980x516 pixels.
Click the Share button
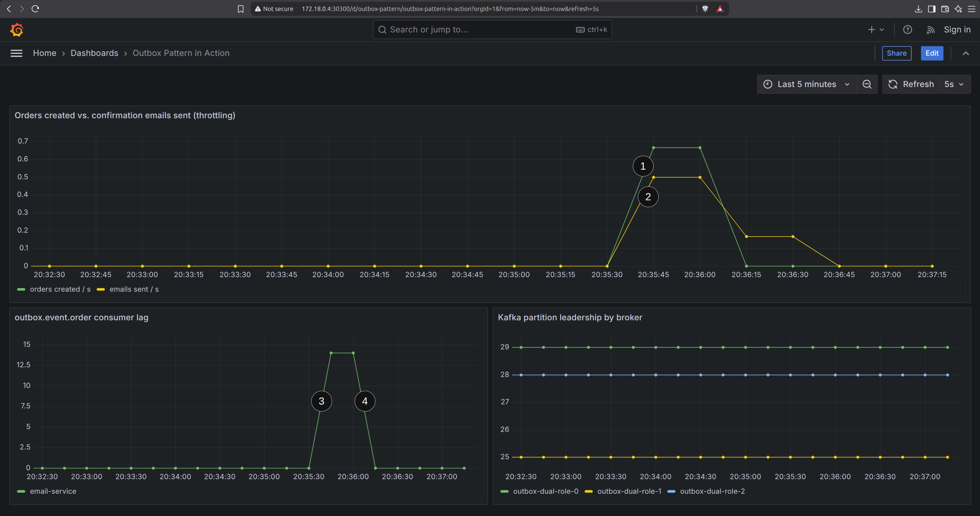897,53
